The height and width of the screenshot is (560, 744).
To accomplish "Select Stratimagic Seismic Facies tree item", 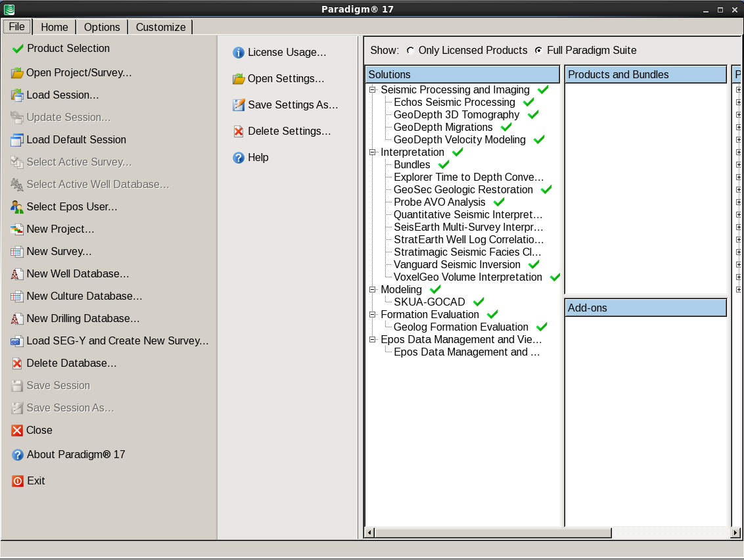I will pyautogui.click(x=467, y=252).
